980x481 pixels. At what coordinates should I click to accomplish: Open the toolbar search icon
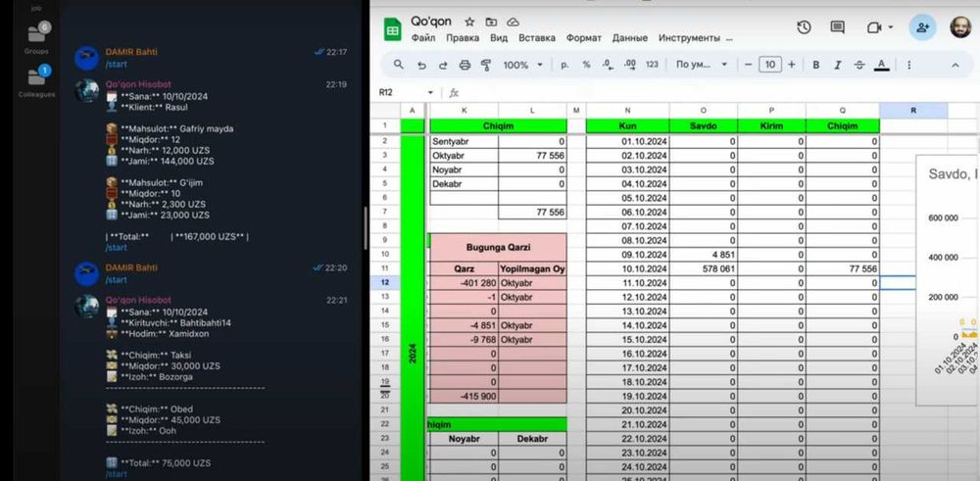click(398, 65)
